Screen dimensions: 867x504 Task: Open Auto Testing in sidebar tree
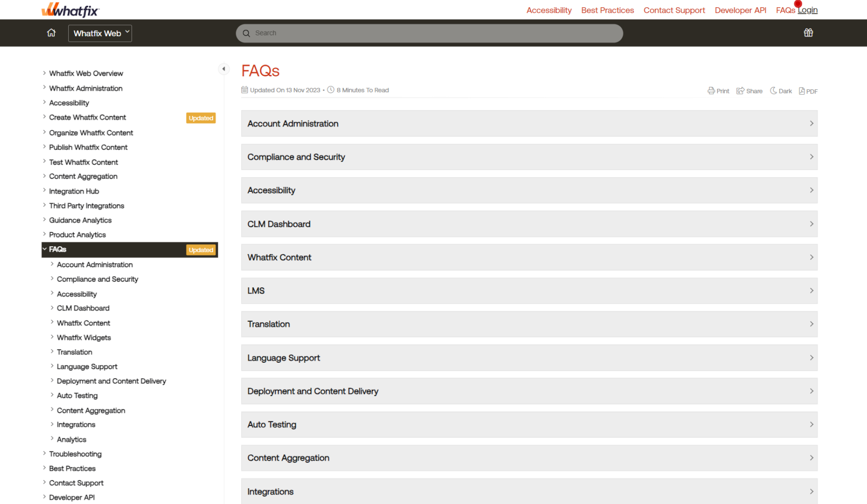click(x=77, y=396)
